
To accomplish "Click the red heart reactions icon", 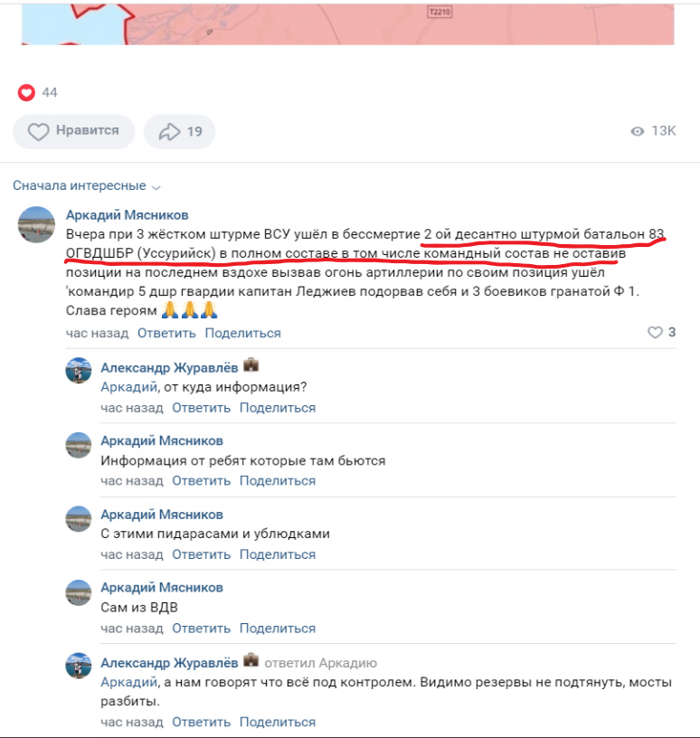I will pos(26,93).
